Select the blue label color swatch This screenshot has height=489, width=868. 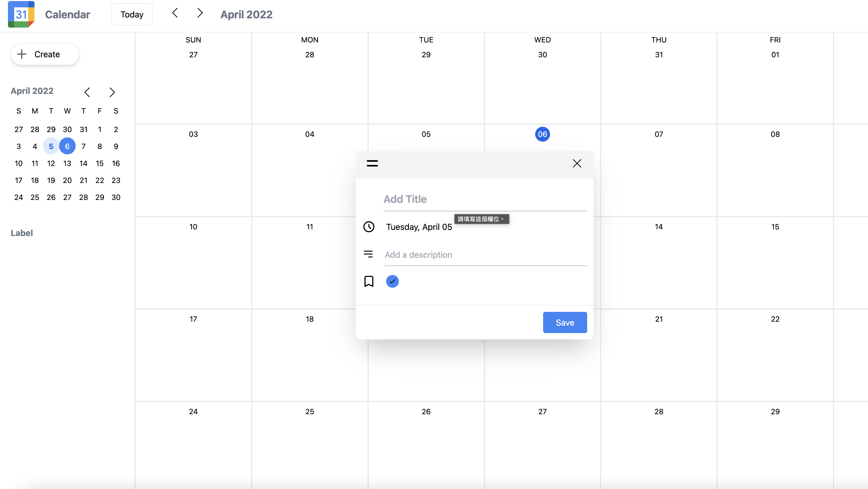tap(392, 281)
